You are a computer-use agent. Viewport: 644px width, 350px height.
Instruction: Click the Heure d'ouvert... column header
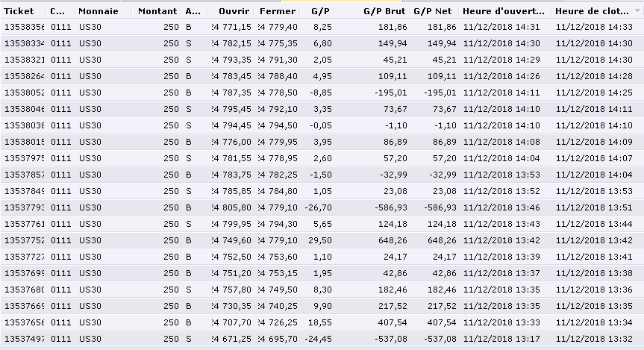click(504, 11)
